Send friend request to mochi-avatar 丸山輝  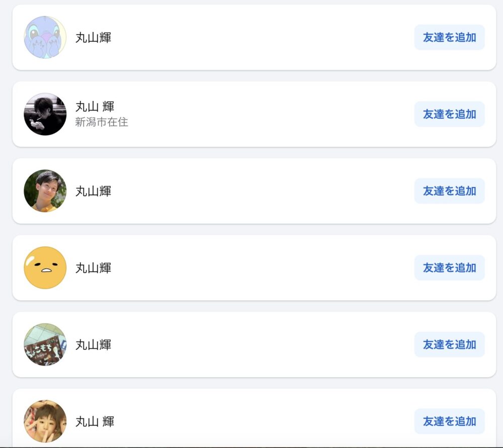(x=449, y=344)
